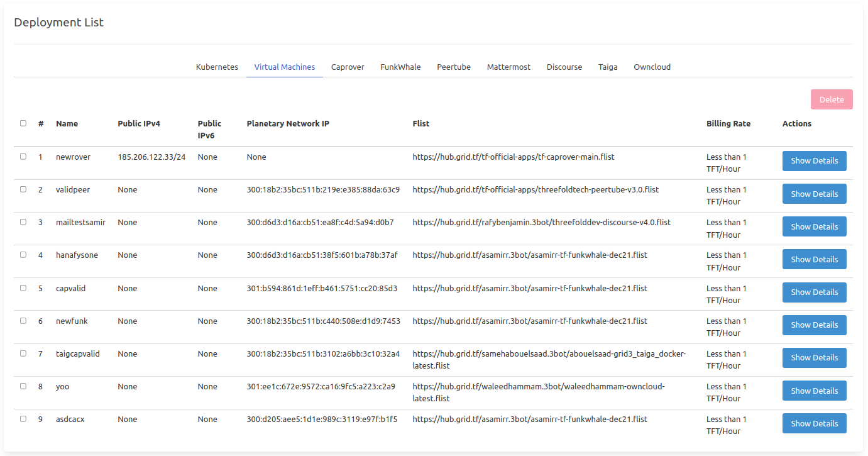Show Details for newrover
The image size is (868, 456).
(x=814, y=160)
